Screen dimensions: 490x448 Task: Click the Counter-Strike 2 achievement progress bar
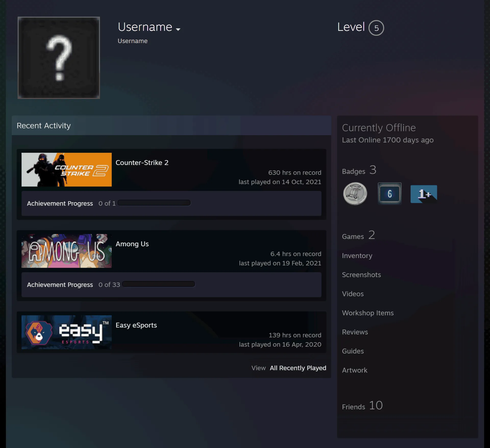(x=154, y=203)
